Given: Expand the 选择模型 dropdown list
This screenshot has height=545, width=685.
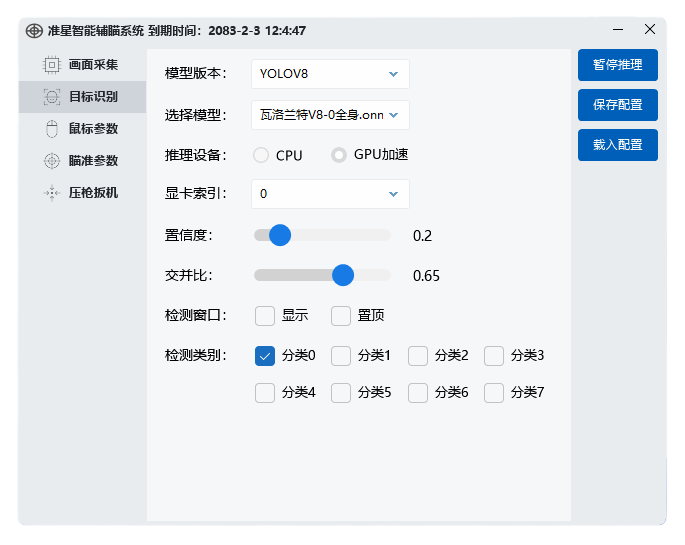Looking at the screenshot, I should click(330, 115).
